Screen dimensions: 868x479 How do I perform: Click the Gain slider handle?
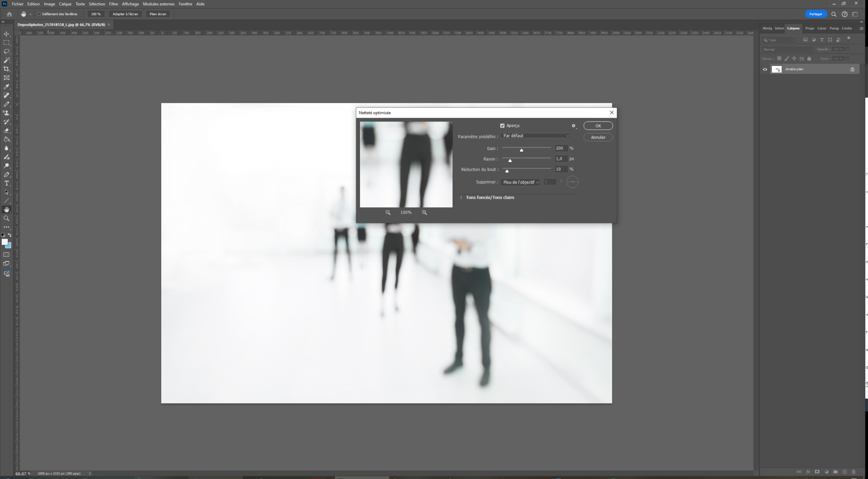click(521, 150)
